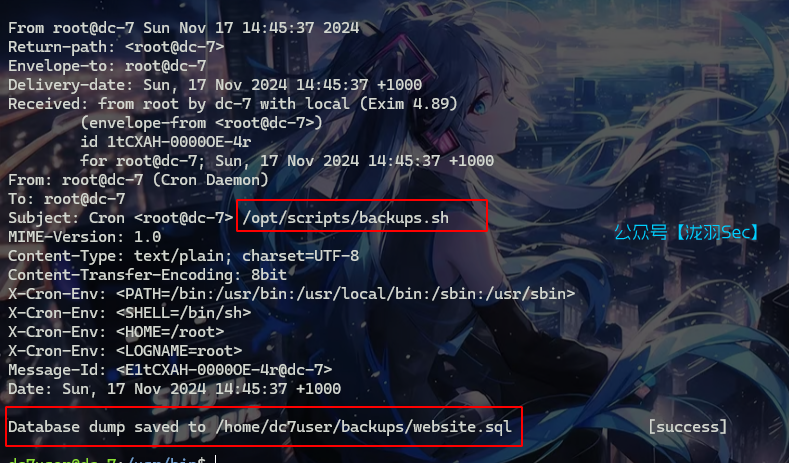789x463 pixels.
Task: Click the [success] status text
Action: tap(688, 427)
